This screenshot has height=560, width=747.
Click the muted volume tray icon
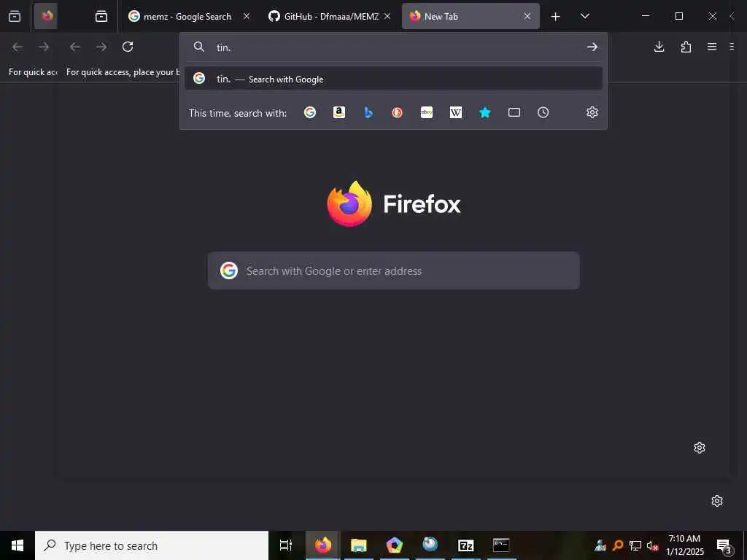(x=652, y=545)
